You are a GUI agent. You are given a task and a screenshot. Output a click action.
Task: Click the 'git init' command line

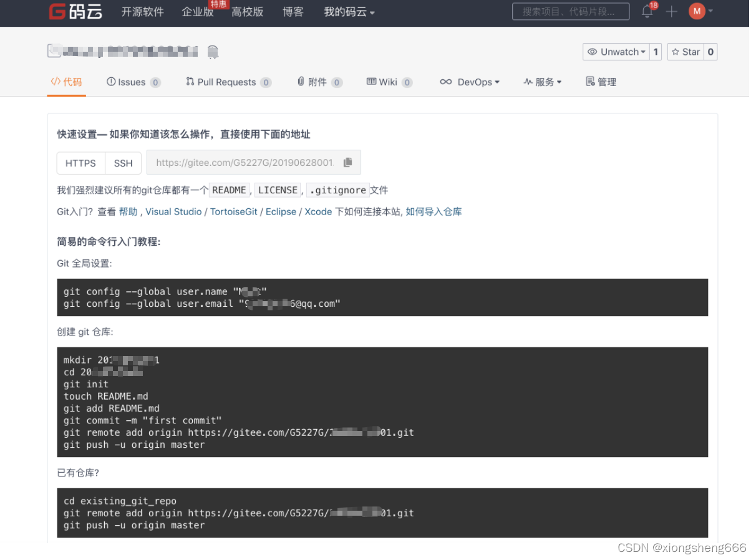(86, 384)
